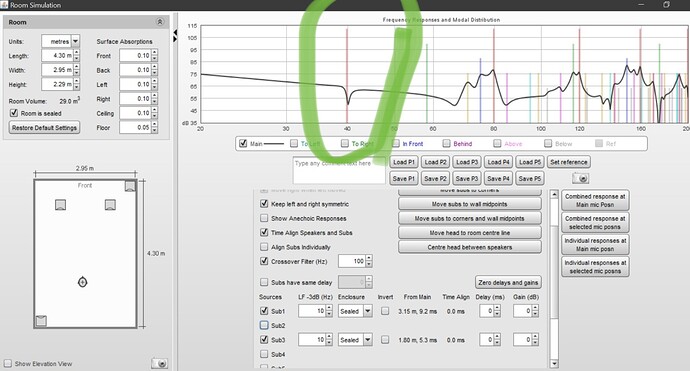Click Combined response at Main mic Posn

click(595, 201)
